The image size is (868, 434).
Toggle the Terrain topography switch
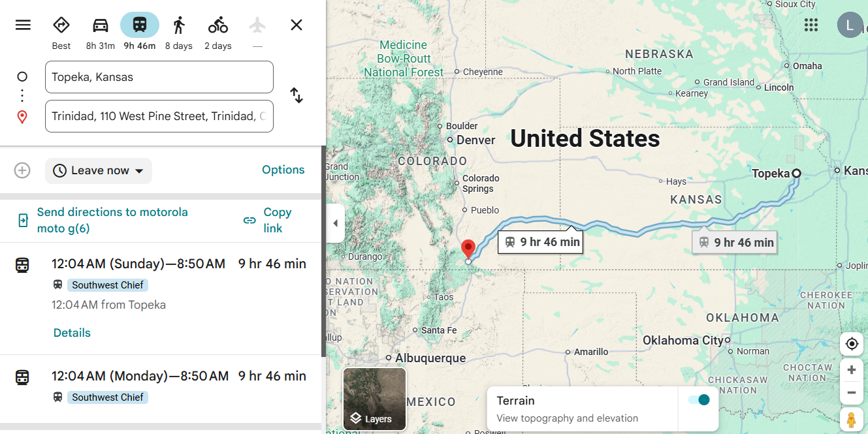(698, 399)
